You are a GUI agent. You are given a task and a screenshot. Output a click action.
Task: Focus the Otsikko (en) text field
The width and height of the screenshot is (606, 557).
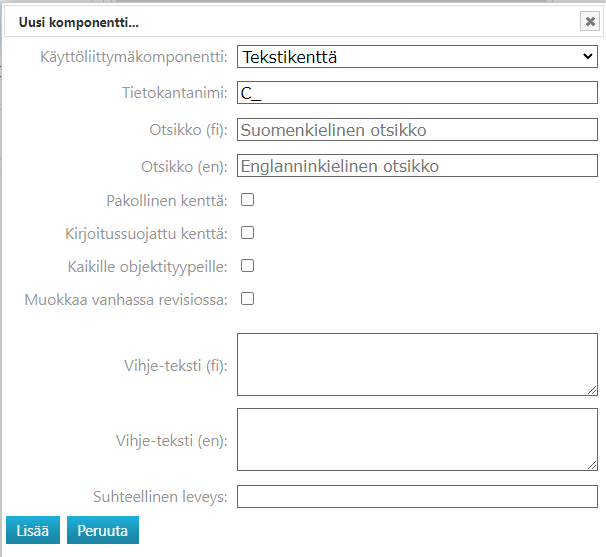point(417,166)
